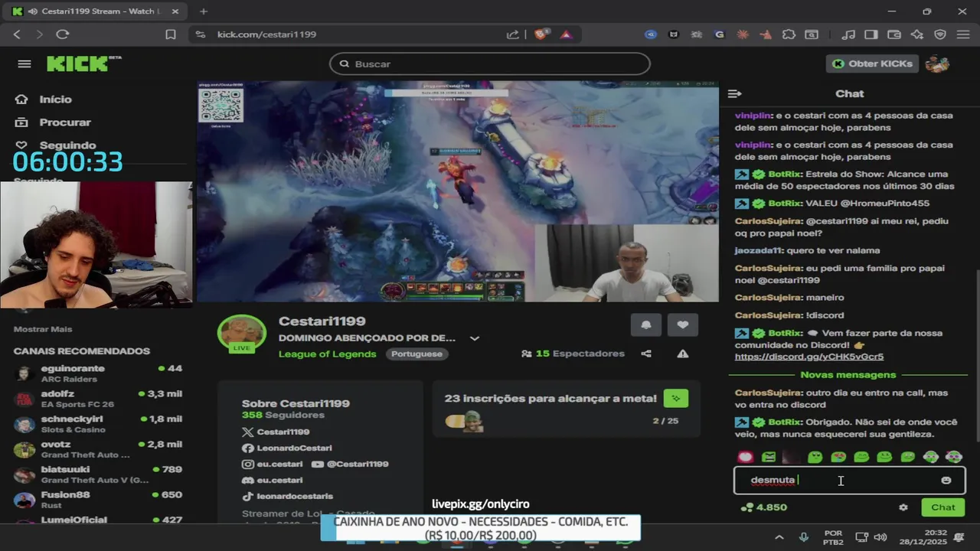Open the Brave Wallet icon
Image resolution: width=980 pixels, height=551 pixels.
(893, 34)
